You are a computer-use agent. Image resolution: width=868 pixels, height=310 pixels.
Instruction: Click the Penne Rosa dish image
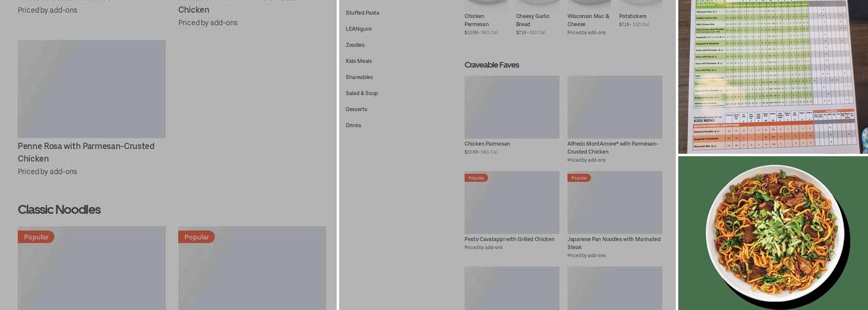(x=92, y=89)
